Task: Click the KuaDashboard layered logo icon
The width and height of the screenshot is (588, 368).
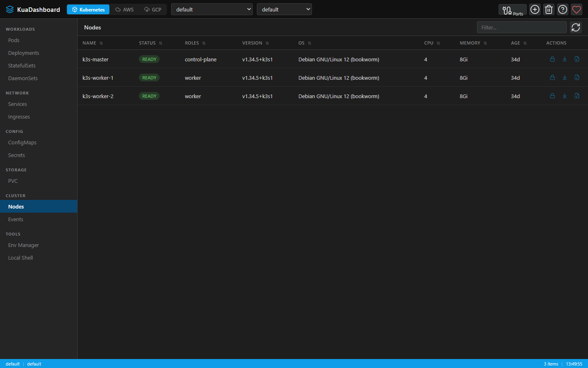Action: pyautogui.click(x=10, y=9)
